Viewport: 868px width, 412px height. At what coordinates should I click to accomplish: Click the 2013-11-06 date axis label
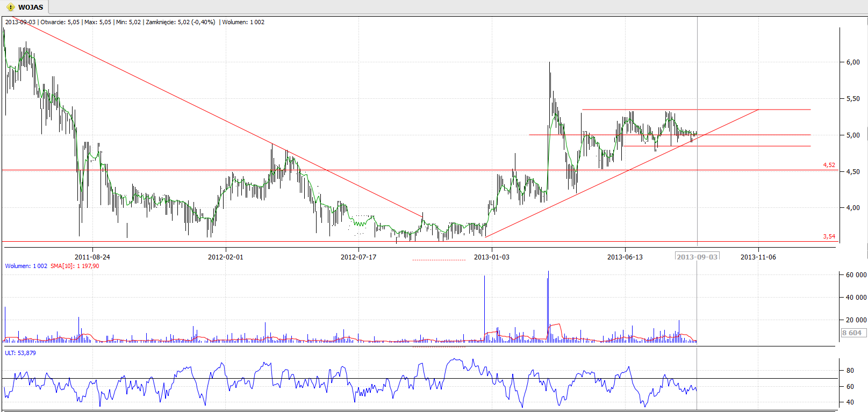click(x=758, y=257)
